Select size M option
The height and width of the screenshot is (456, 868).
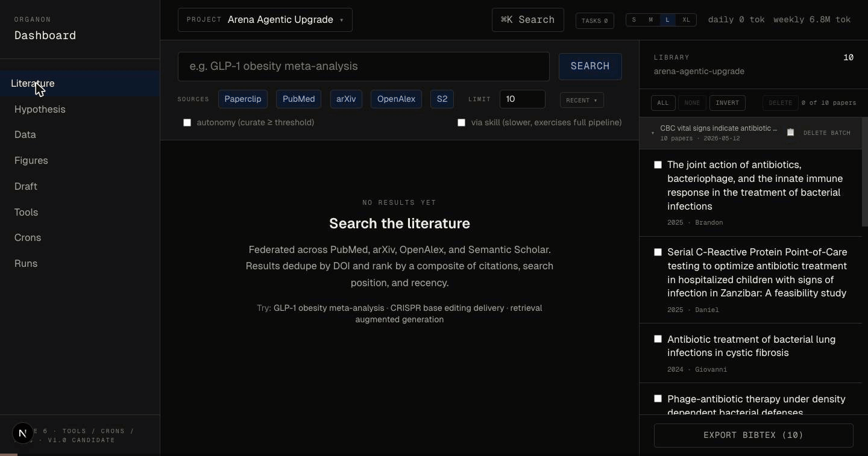(650, 20)
